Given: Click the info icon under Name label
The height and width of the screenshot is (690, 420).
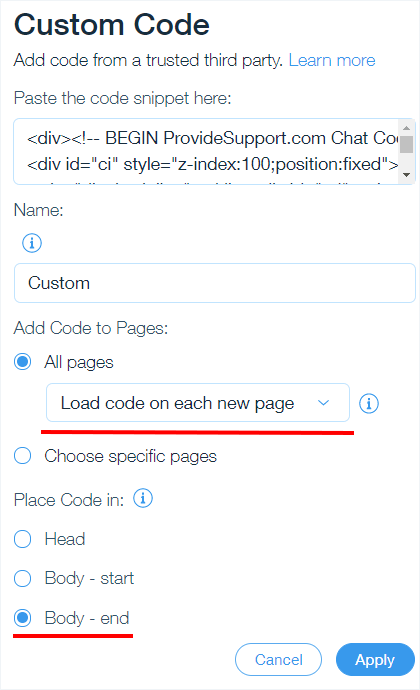Looking at the screenshot, I should (32, 243).
